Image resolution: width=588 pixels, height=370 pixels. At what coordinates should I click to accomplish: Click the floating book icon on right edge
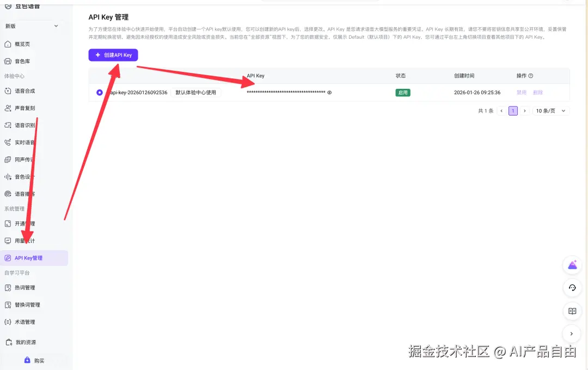(572, 311)
